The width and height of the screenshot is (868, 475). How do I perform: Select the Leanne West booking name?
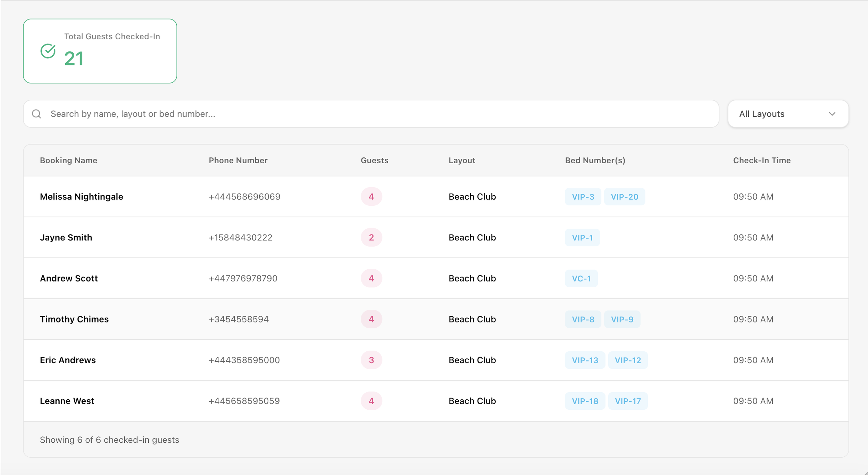[67, 401]
